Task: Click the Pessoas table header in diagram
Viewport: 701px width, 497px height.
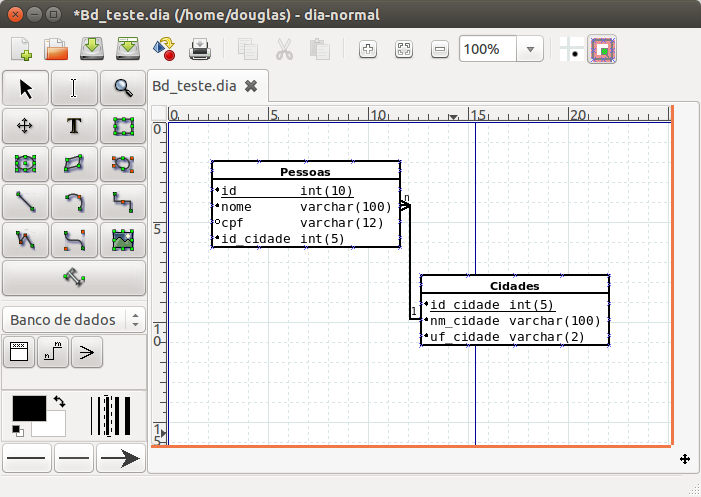Action: click(x=305, y=171)
